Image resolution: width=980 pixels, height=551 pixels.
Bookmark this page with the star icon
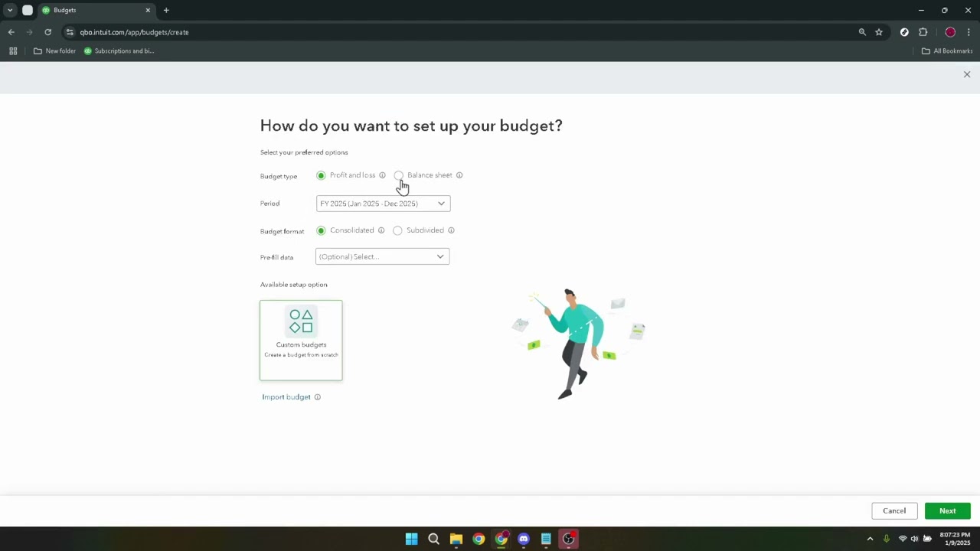pos(879,32)
